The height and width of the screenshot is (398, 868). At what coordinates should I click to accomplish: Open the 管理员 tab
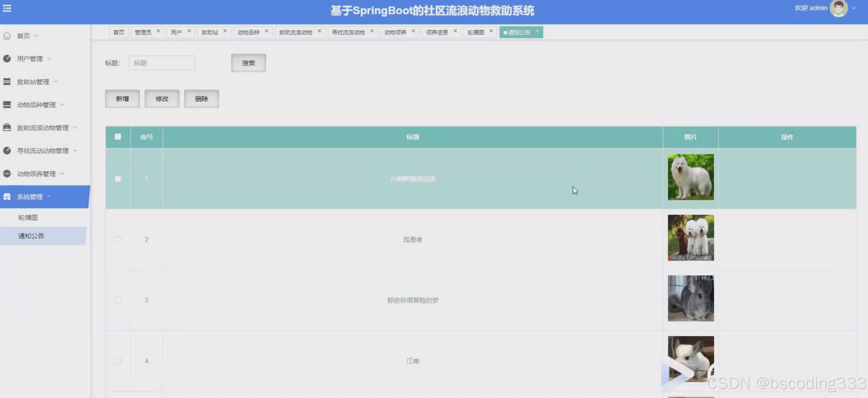coord(144,32)
